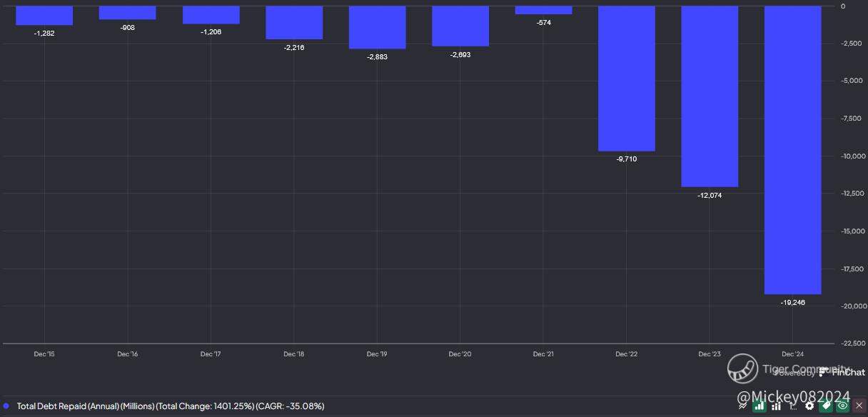Screen dimensions: 868x417
Task: Select the Dec '22 bar
Action: [626, 79]
